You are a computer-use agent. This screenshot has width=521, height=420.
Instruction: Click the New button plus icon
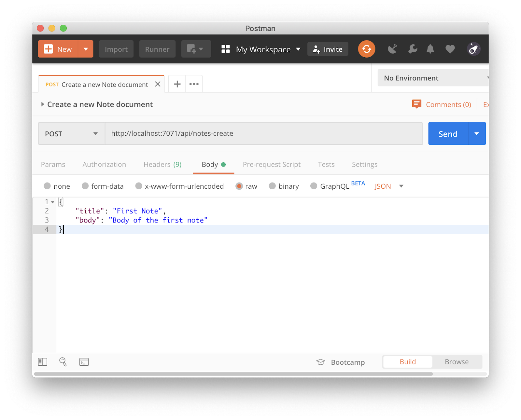point(48,49)
